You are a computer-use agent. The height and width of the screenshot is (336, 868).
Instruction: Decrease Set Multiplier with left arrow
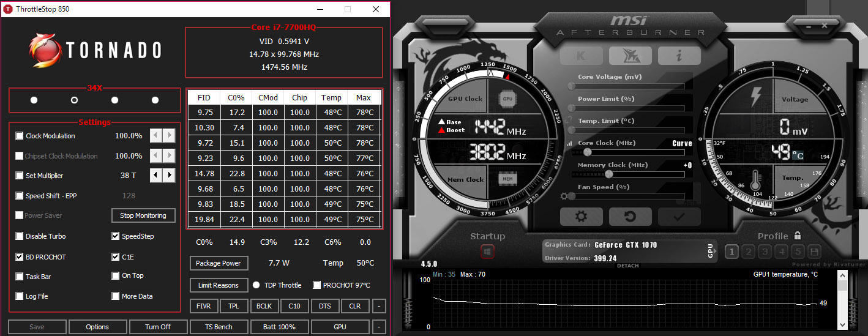[156, 176]
